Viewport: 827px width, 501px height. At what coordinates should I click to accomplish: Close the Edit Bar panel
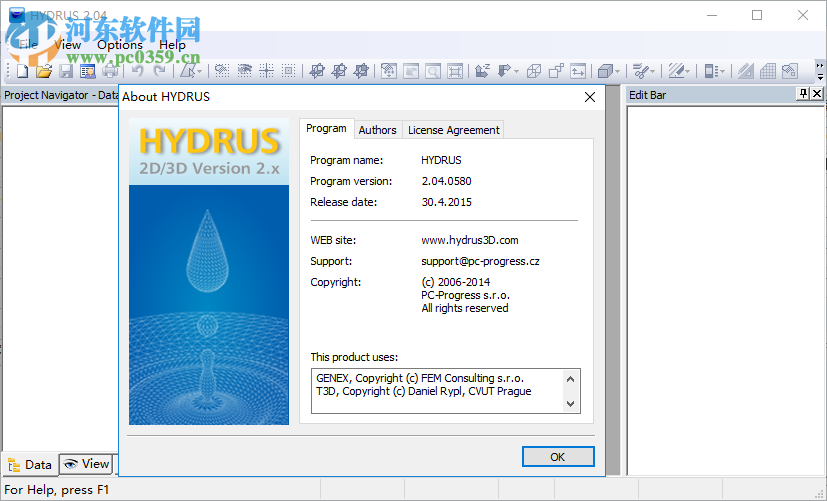817,94
